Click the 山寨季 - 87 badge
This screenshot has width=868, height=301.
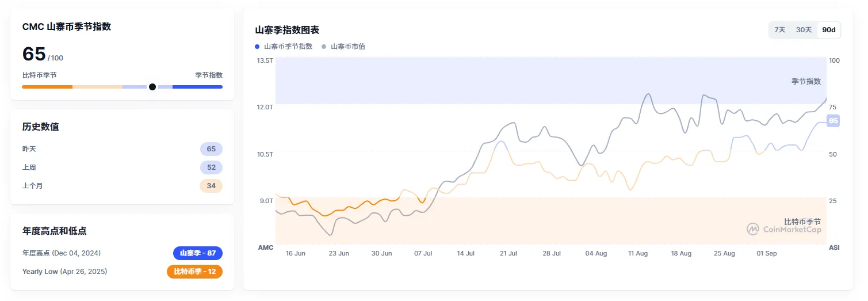click(x=198, y=253)
